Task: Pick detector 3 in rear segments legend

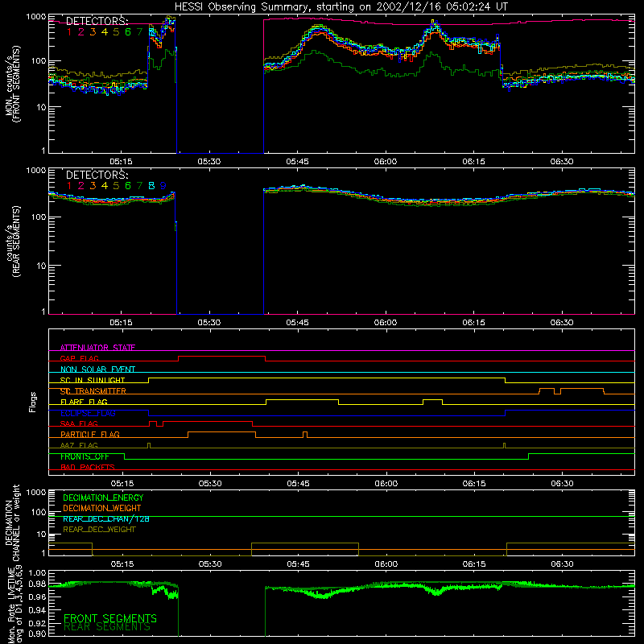Action: click(93, 186)
